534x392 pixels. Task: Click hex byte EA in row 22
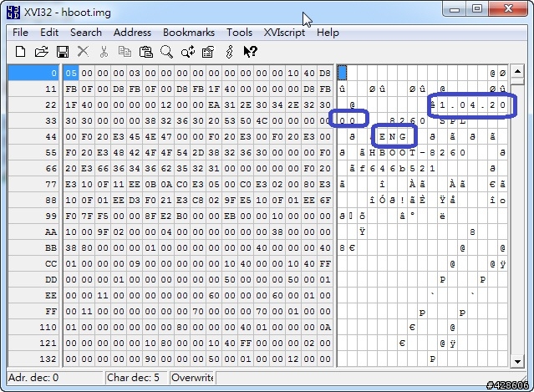tap(214, 105)
